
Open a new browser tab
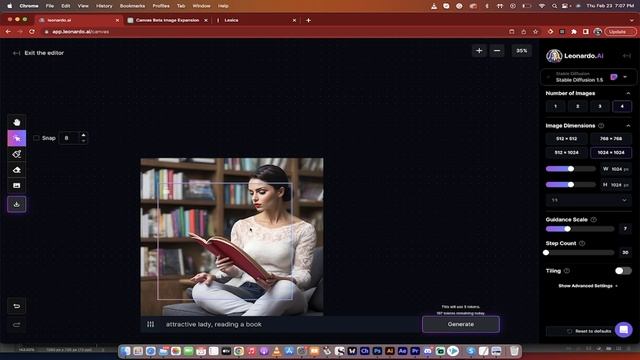click(309, 20)
